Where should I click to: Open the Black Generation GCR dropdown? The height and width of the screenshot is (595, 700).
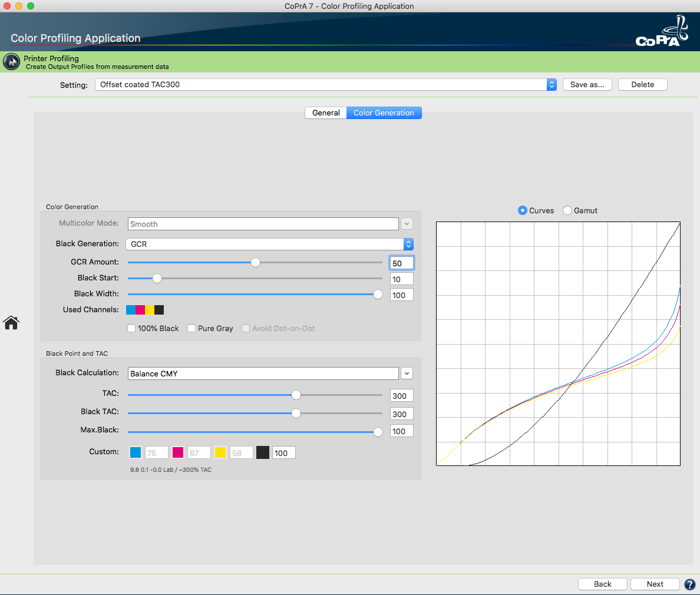pyautogui.click(x=270, y=244)
